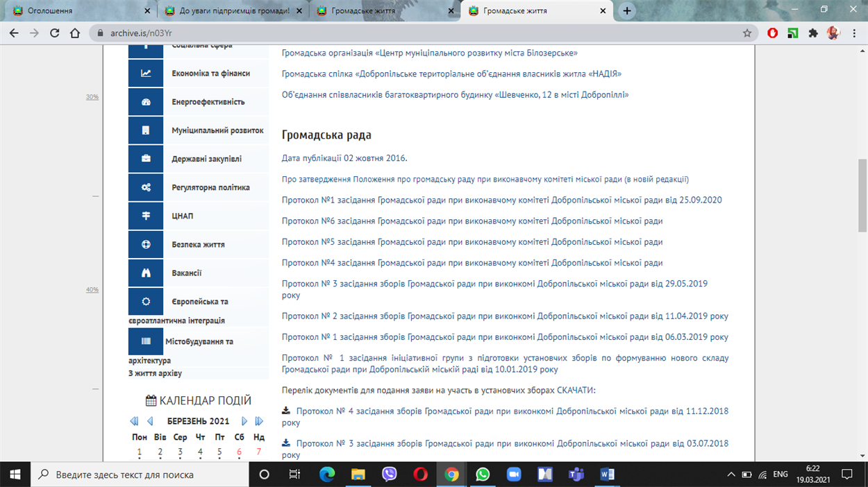The width and height of the screenshot is (868, 487).
Task: Go to previous month in calendar
Action: (x=150, y=421)
